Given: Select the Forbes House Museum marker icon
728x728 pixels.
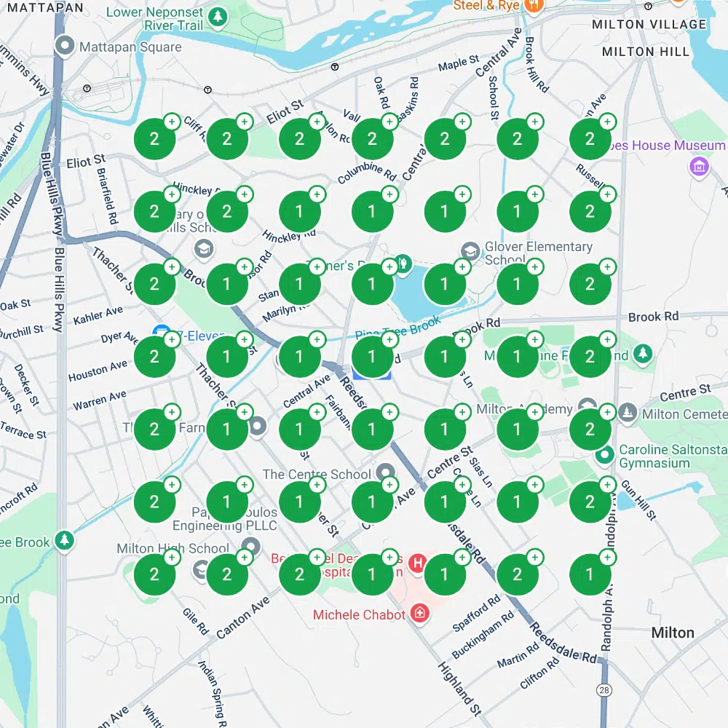Looking at the screenshot, I should click(x=697, y=166).
